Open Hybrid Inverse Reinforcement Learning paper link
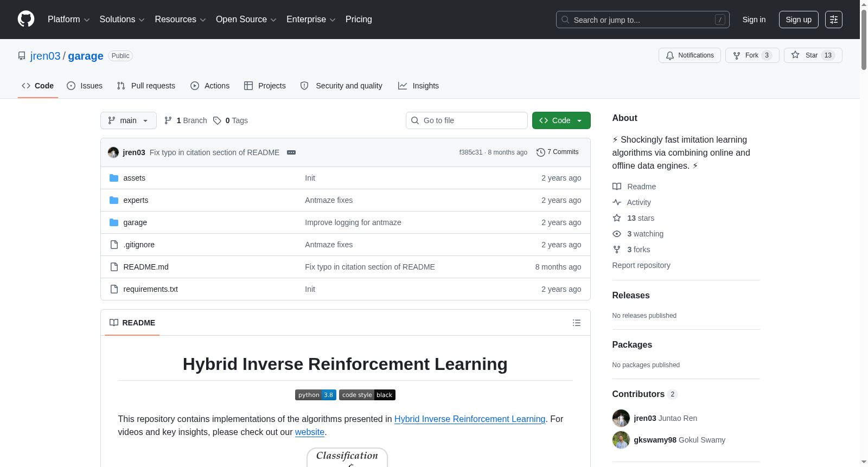Viewport: 868px width, 467px height. coord(470,419)
